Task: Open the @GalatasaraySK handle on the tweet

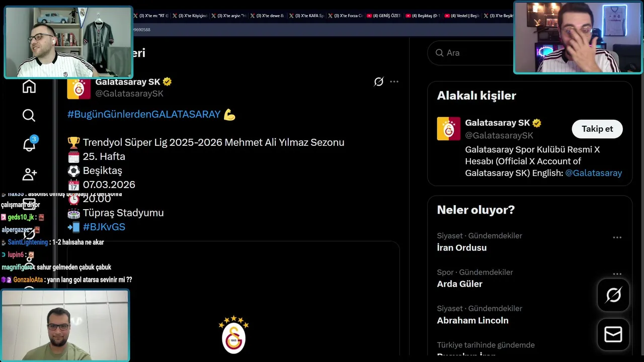Action: click(x=129, y=94)
